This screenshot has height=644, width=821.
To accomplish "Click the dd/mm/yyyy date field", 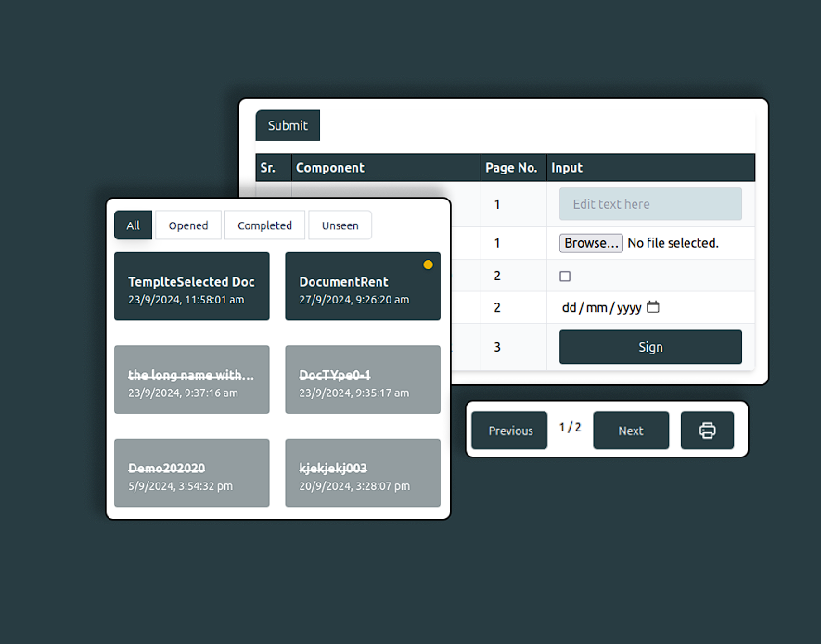I will click(610, 307).
